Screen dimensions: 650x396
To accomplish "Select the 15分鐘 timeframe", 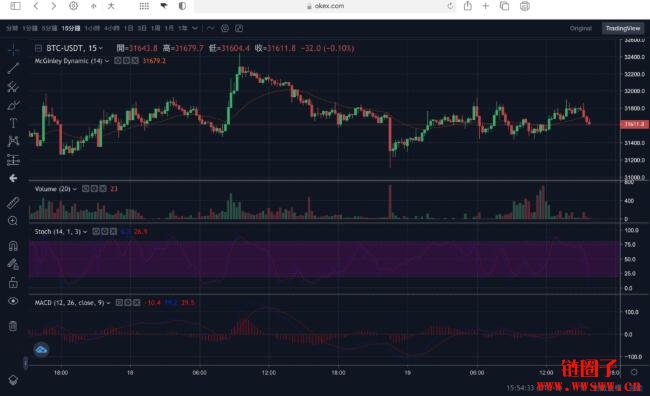I will [x=71, y=28].
